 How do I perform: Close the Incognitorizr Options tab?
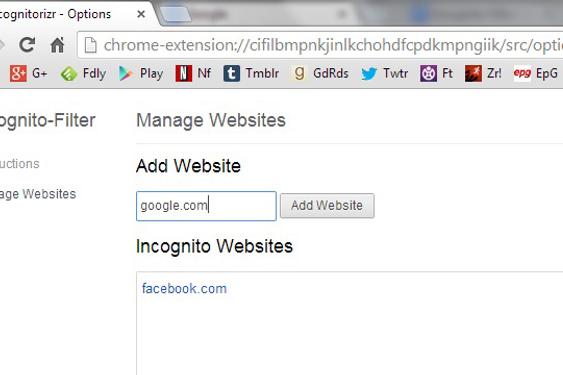141,14
